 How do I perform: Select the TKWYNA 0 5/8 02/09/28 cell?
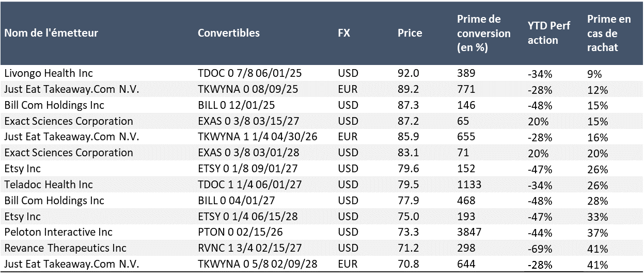tap(257, 264)
